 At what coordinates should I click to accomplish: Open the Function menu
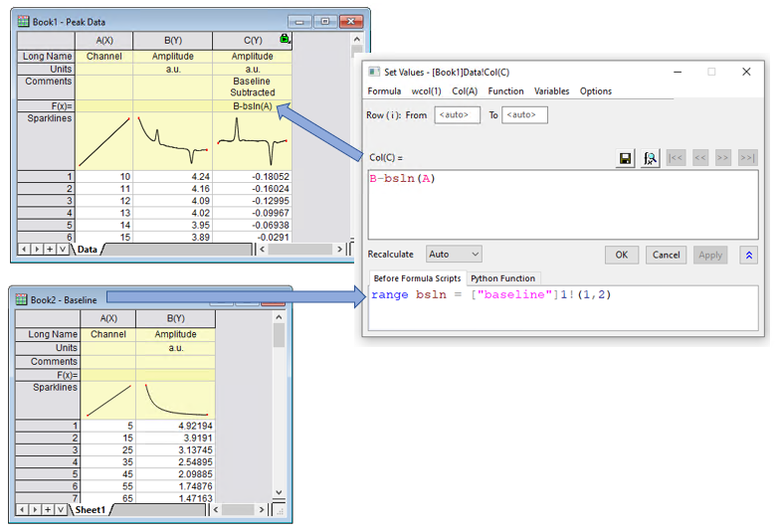point(505,91)
